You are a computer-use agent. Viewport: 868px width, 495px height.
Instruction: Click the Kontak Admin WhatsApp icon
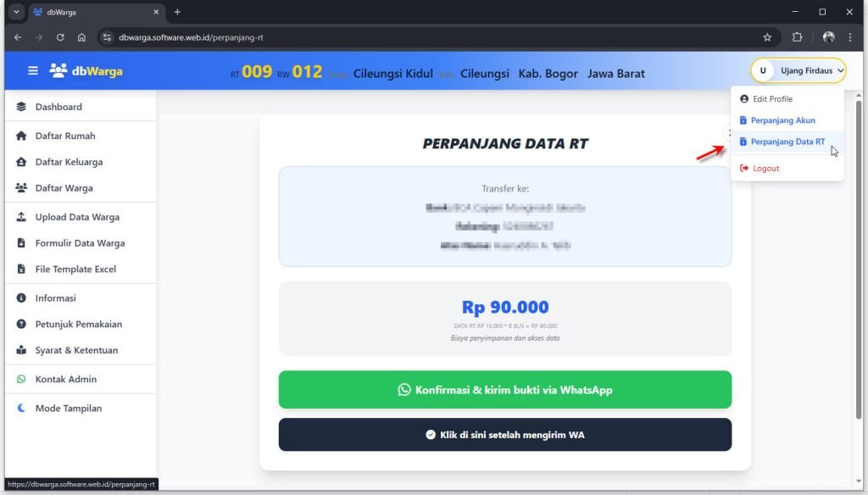[22, 379]
